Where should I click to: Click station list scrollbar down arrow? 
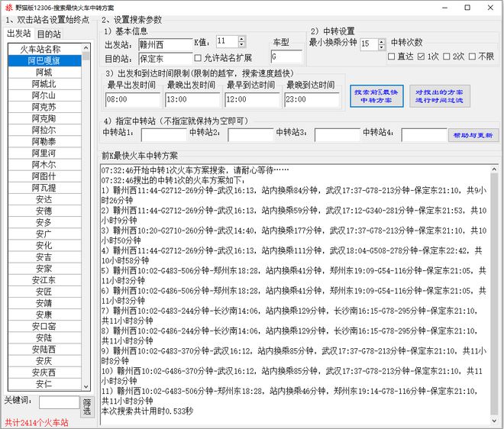(86, 386)
